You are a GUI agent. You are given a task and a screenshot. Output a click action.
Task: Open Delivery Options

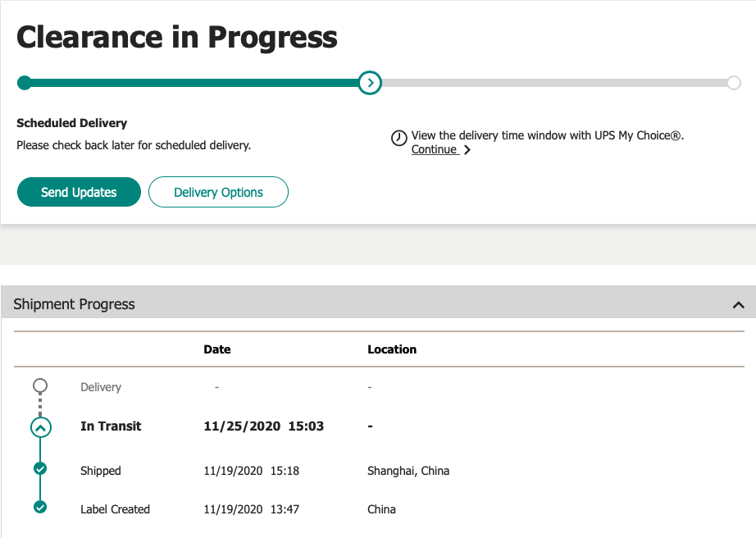[218, 193]
